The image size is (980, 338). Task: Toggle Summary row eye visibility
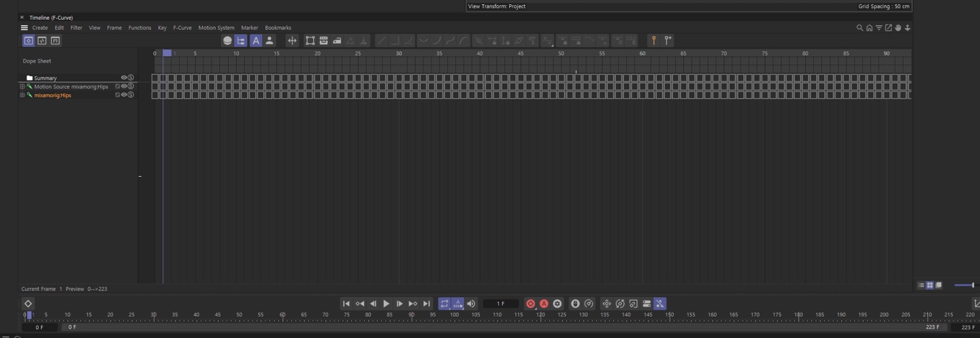tap(124, 78)
